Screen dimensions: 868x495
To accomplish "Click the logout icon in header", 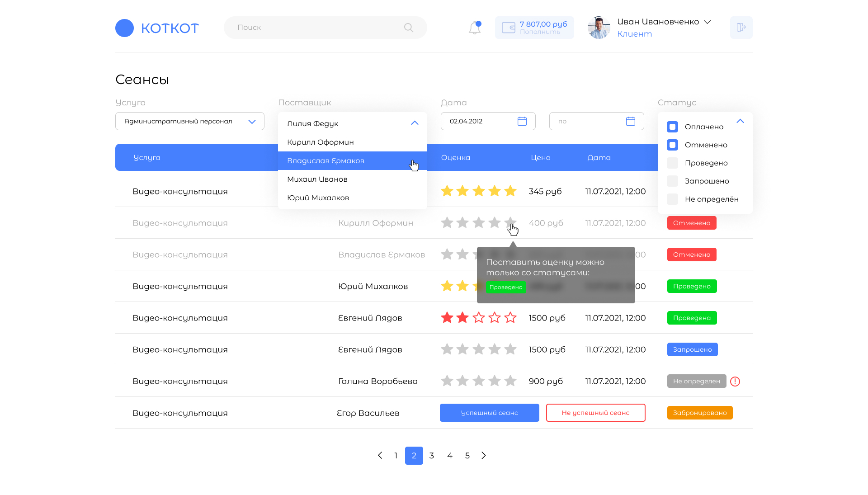I will pyautogui.click(x=741, y=28).
